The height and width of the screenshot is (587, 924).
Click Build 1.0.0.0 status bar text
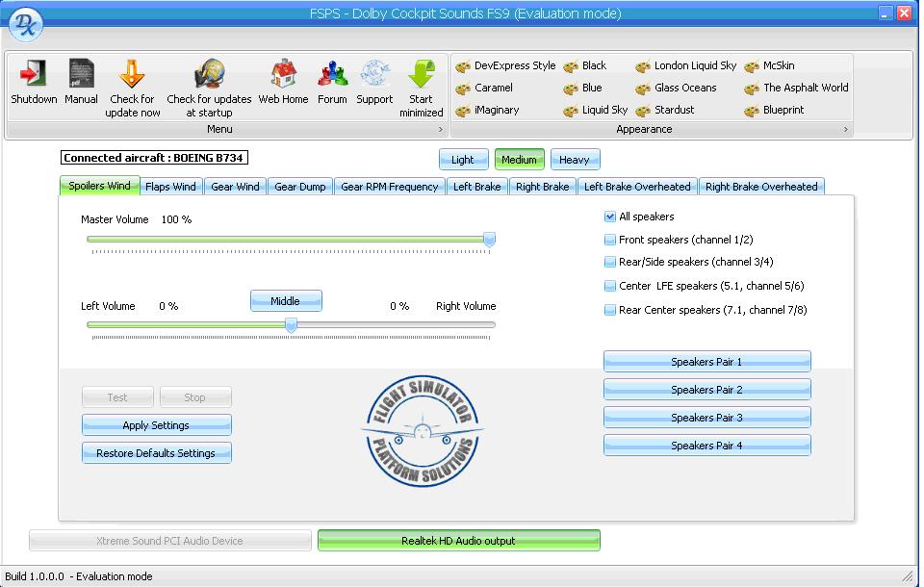point(79,576)
